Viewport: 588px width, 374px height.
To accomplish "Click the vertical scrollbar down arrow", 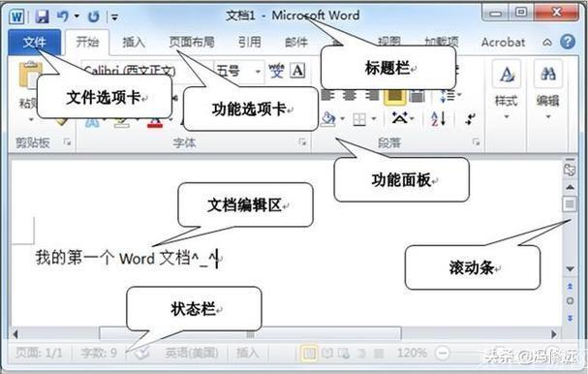I will click(570, 269).
